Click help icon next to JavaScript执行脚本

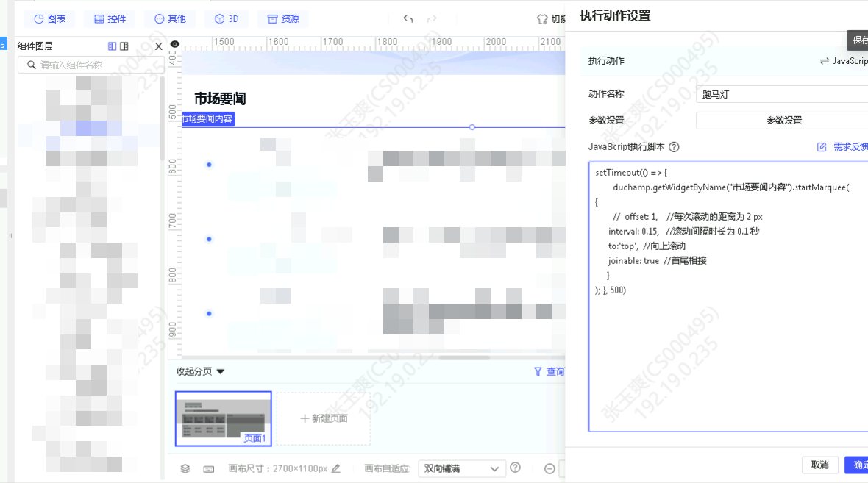click(674, 147)
